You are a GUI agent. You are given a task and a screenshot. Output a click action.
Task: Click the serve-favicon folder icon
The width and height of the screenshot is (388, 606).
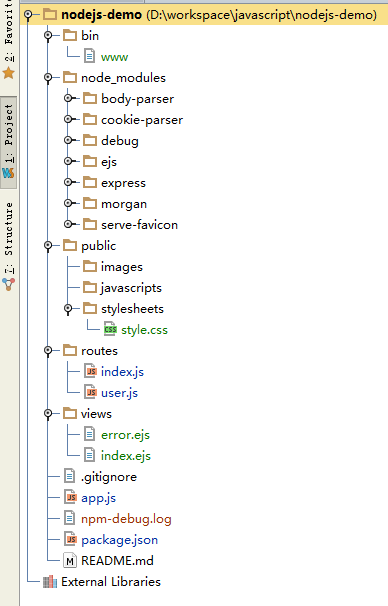[90, 224]
